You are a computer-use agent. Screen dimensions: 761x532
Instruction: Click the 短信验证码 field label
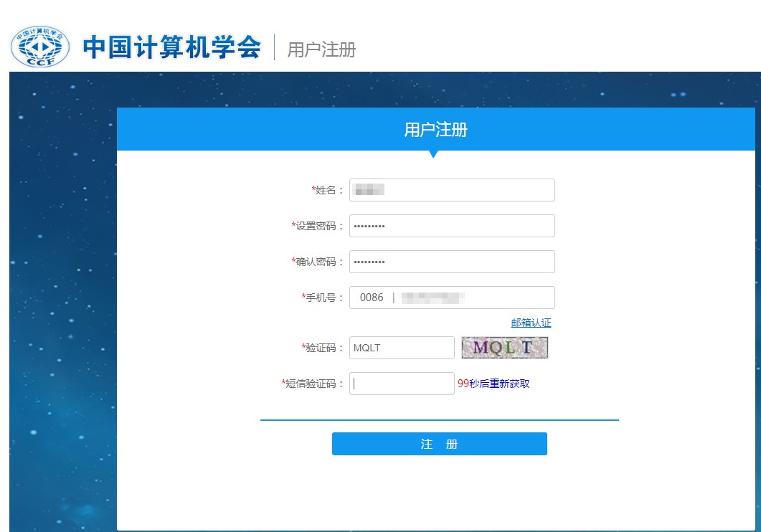click(x=313, y=384)
